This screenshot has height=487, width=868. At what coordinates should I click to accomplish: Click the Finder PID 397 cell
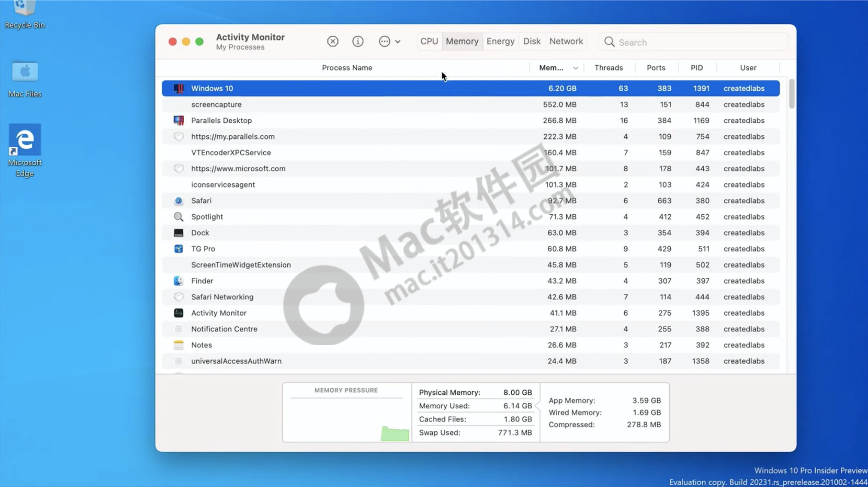pyautogui.click(x=703, y=281)
